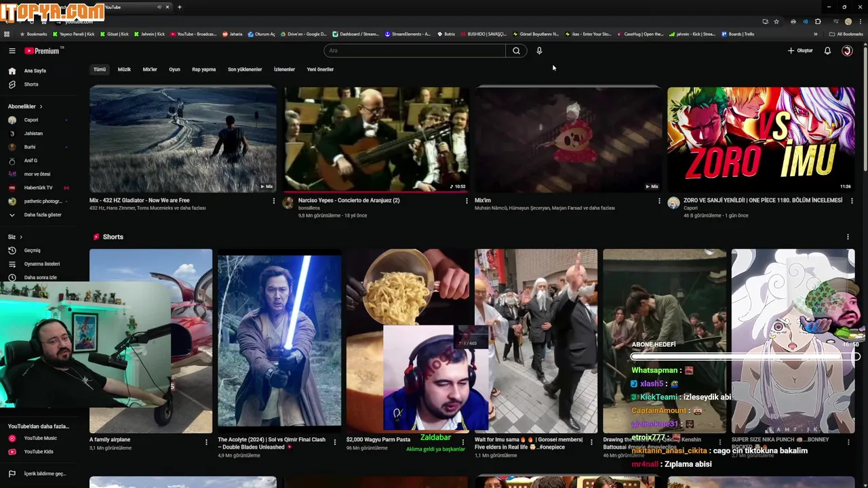Select the Oyun filter chip
This screenshot has height=488, width=868.
click(x=174, y=69)
